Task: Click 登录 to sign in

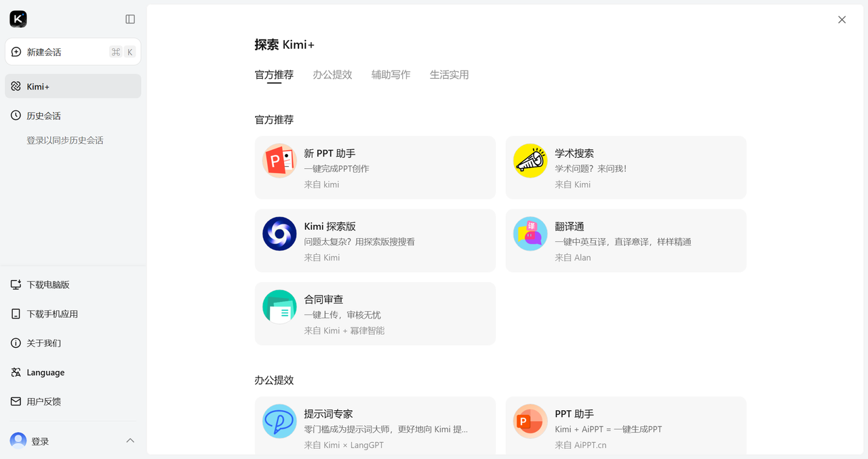Action: click(40, 441)
